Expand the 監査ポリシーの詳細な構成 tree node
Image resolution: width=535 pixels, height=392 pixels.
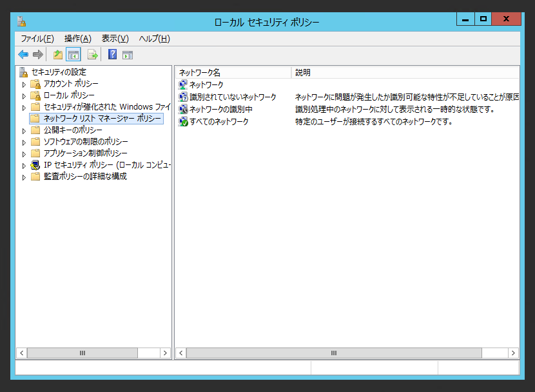point(24,177)
